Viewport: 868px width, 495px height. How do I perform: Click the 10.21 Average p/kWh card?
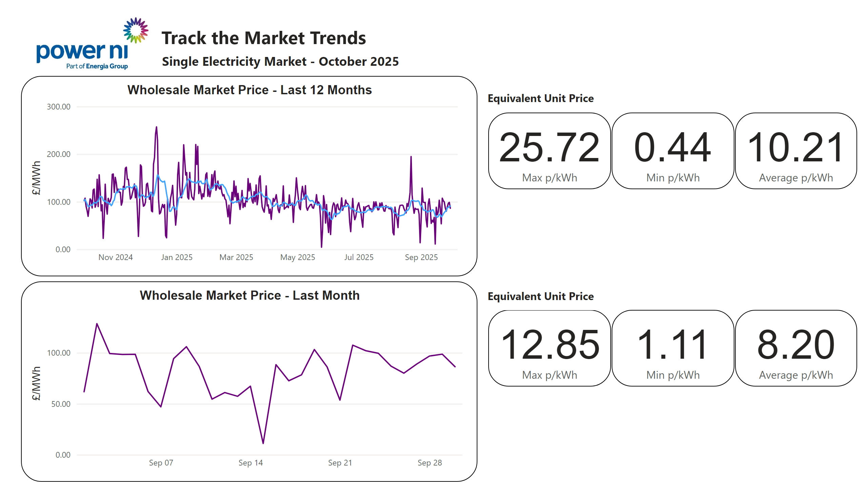click(x=795, y=151)
